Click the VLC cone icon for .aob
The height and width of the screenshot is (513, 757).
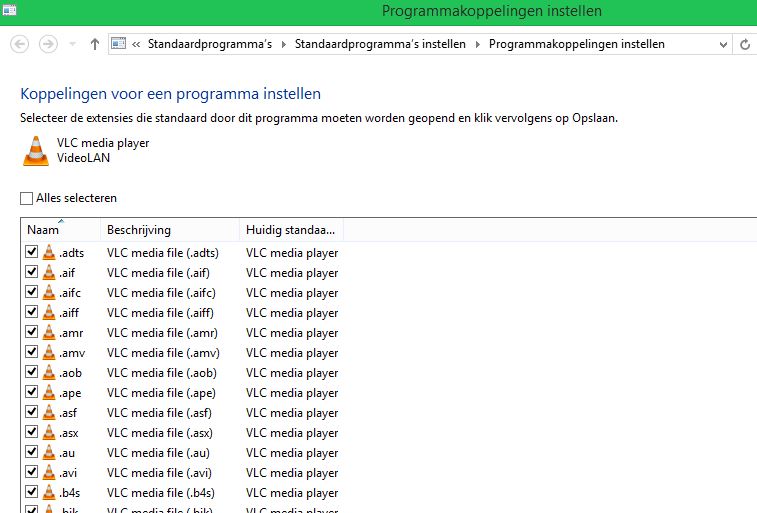(49, 373)
